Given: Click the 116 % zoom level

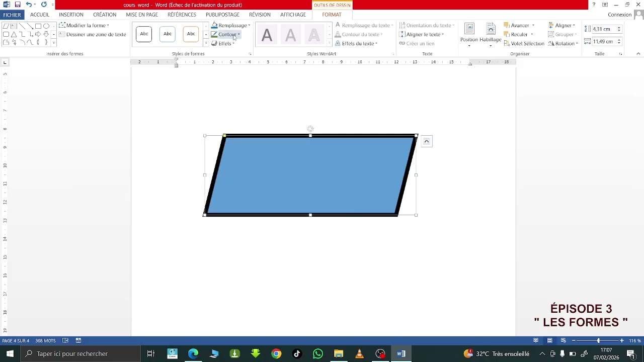Looking at the screenshot, I should [635, 340].
